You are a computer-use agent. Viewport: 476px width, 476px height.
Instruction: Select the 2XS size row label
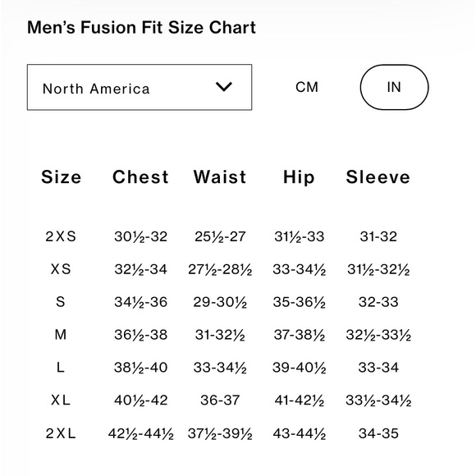tap(61, 236)
